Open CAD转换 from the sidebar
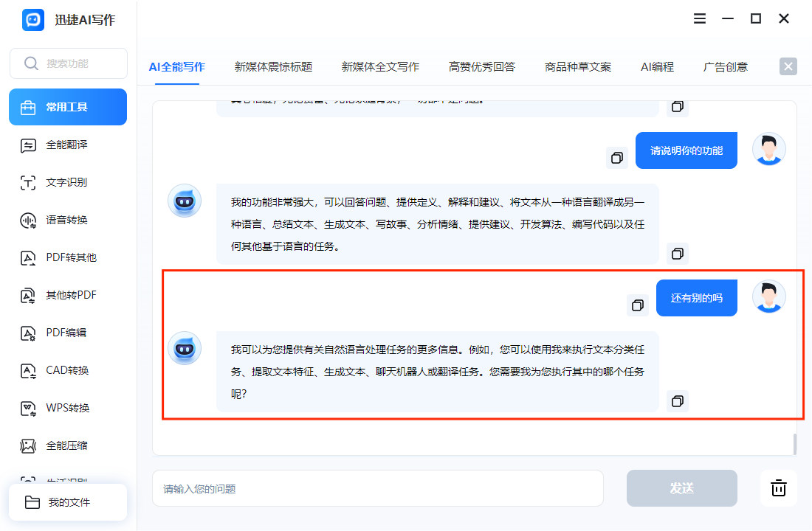This screenshot has width=812, height=531. (x=59, y=370)
